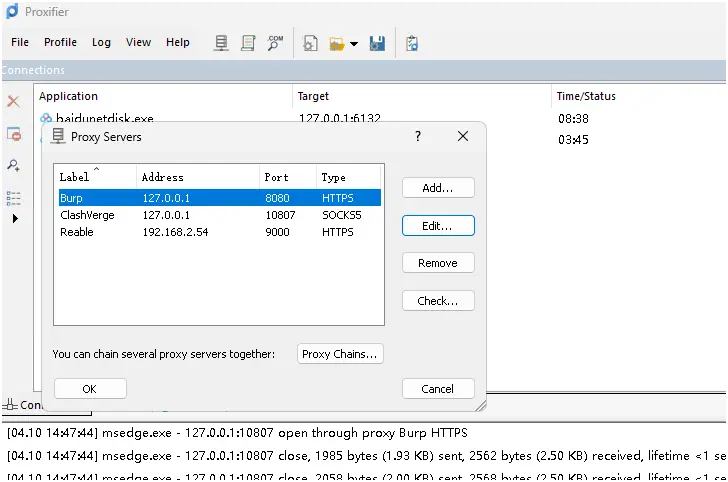Sort by Port column header
The image size is (728, 482).
pyautogui.click(x=287, y=177)
